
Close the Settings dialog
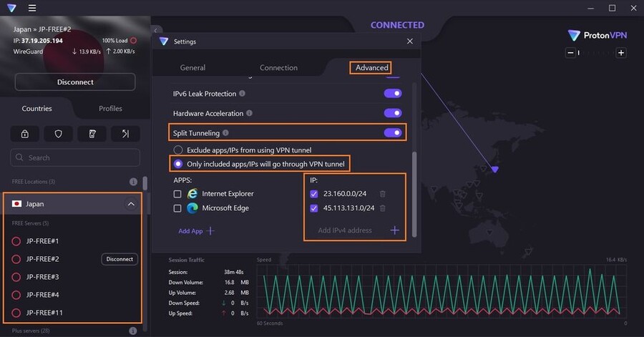[x=410, y=41]
